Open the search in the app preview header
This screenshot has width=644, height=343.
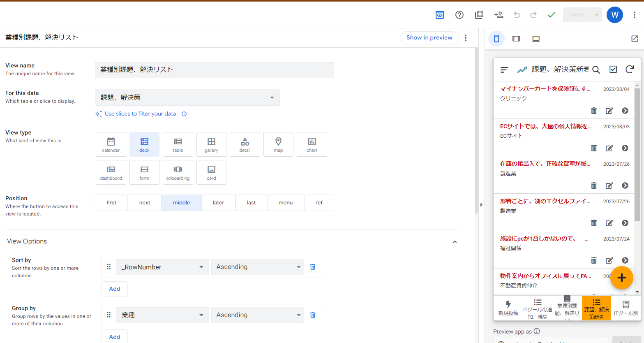coord(596,70)
